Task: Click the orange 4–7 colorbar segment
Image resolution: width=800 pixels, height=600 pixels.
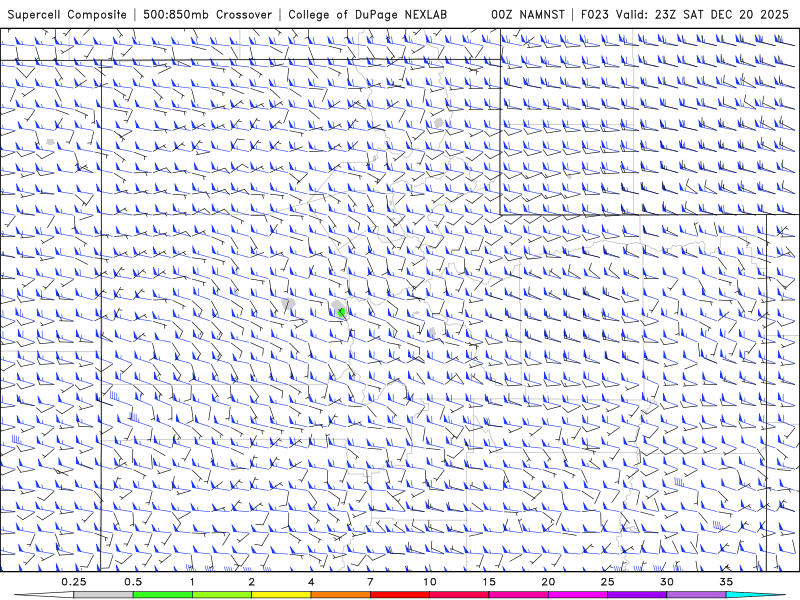Action: click(340, 595)
